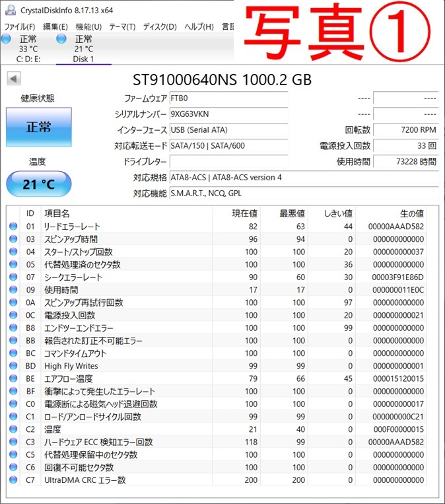Click status dot for ID 03 スピンアップ時間

(13, 239)
